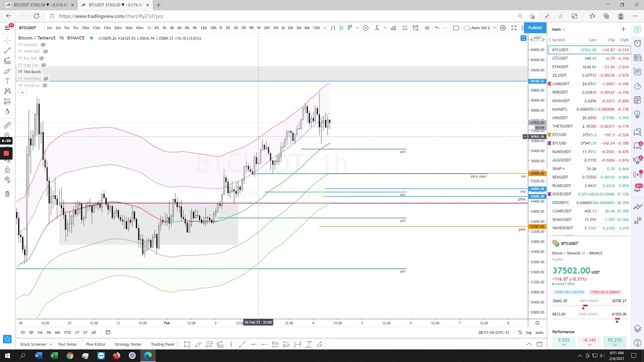Open indicator templates icon
644x362 pixels.
405,28
